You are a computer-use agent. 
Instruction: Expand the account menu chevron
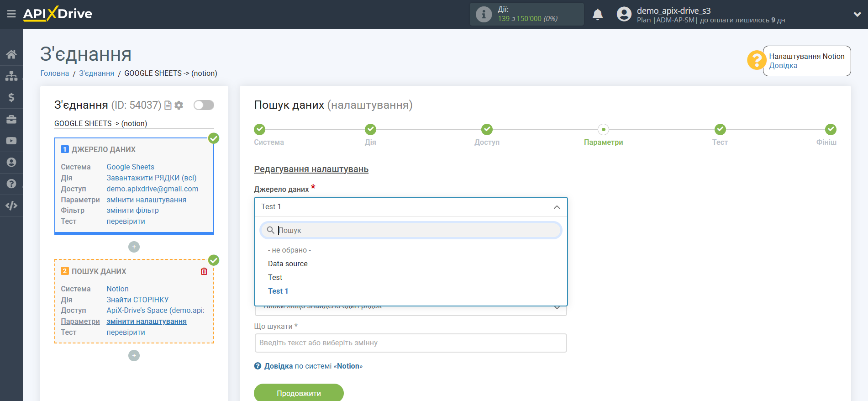pos(857,14)
